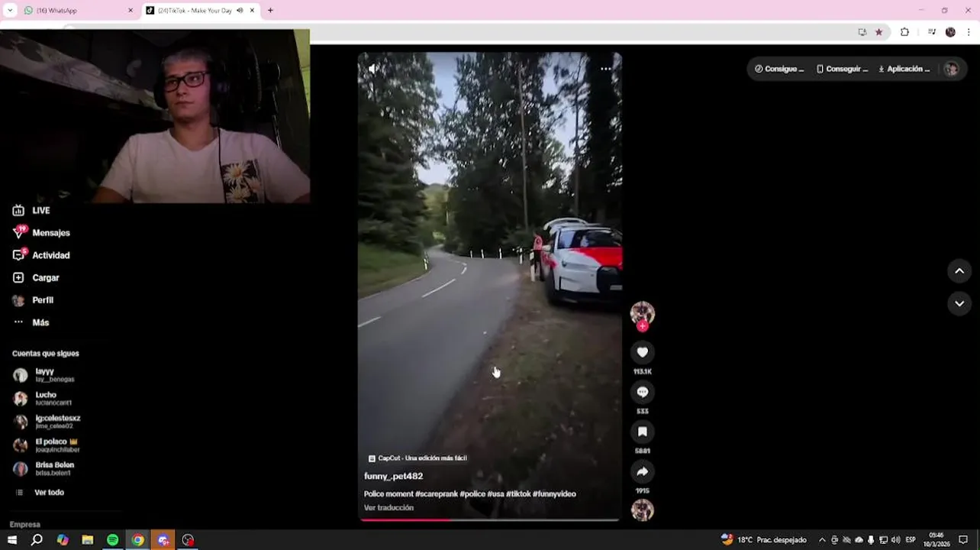Open the Empresa footer section
The image size is (980, 550).
(x=25, y=525)
